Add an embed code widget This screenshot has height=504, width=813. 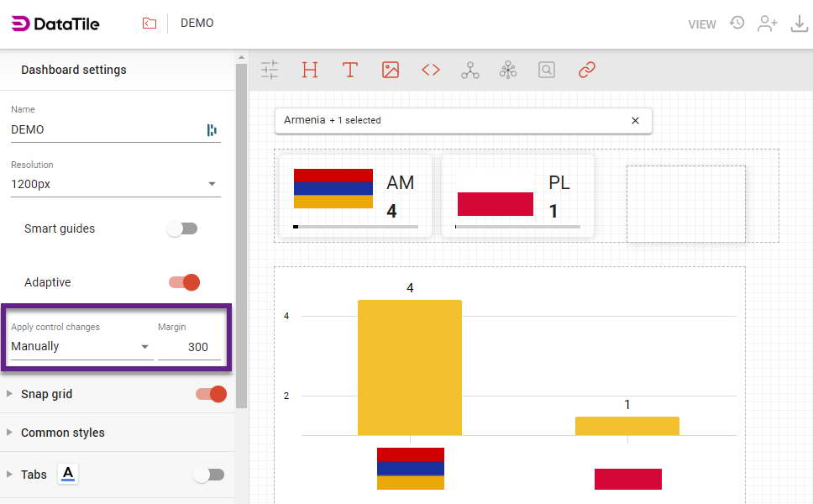click(431, 70)
